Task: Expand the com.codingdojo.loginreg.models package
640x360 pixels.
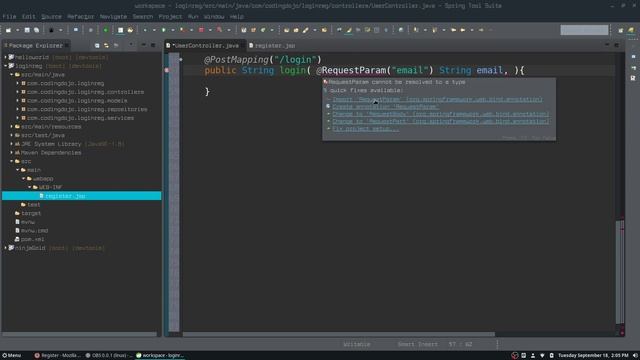Action: pyautogui.click(x=18, y=100)
